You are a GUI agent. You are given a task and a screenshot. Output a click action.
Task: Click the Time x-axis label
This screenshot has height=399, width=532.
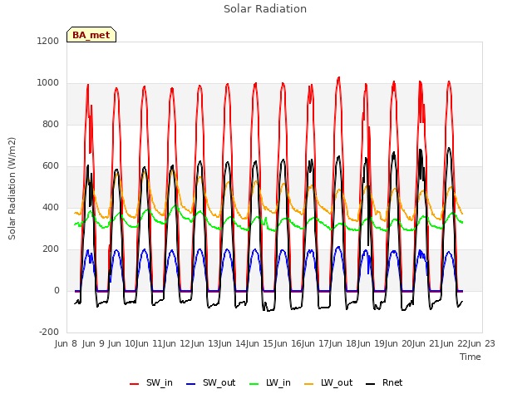(x=470, y=357)
